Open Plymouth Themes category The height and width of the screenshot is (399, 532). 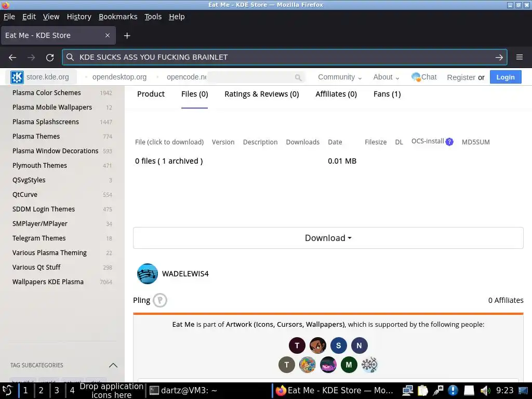click(39, 166)
